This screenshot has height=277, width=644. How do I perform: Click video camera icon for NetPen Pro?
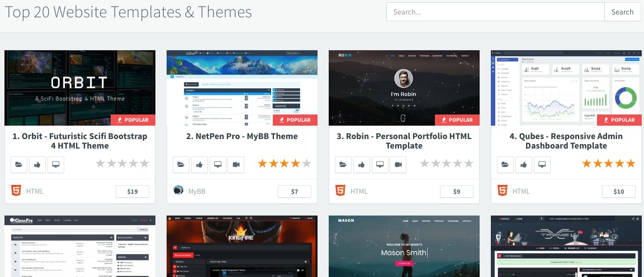236,165
